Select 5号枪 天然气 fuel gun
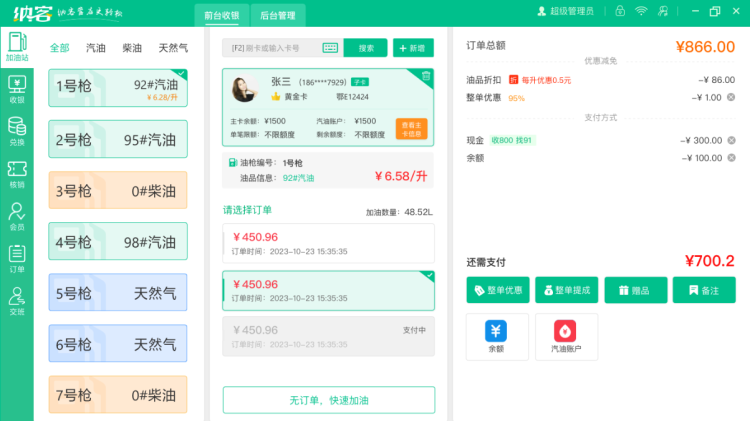 (117, 293)
